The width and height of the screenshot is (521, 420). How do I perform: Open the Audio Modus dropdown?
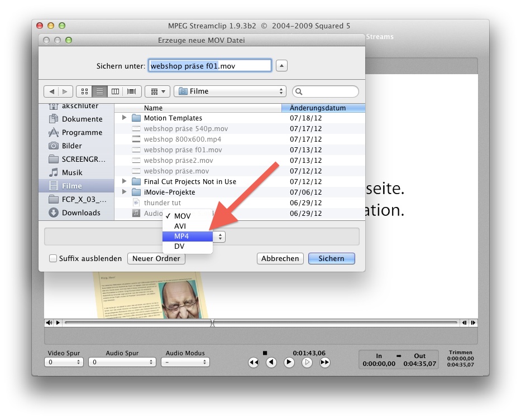point(185,361)
